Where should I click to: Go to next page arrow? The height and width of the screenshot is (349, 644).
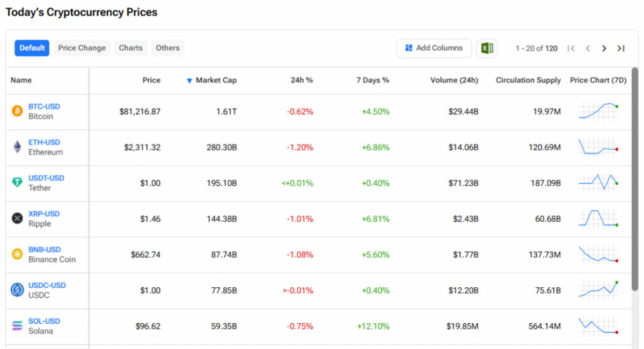pos(604,48)
